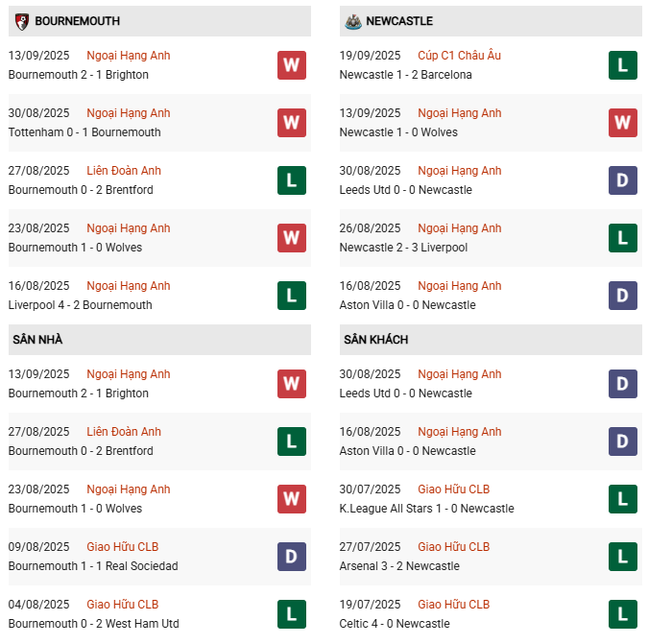The height and width of the screenshot is (644, 648).
Task: Select the SÂN NHÀ section header
Action: coord(159,340)
